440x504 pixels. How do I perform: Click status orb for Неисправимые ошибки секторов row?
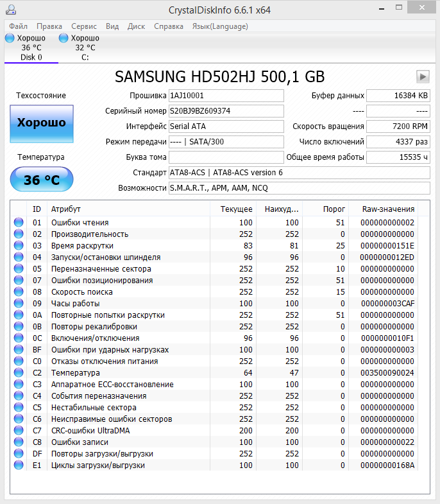19,419
